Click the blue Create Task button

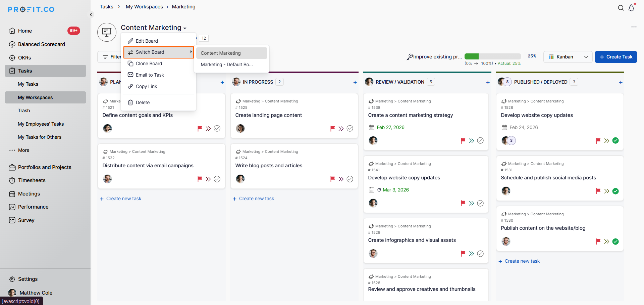[616, 57]
